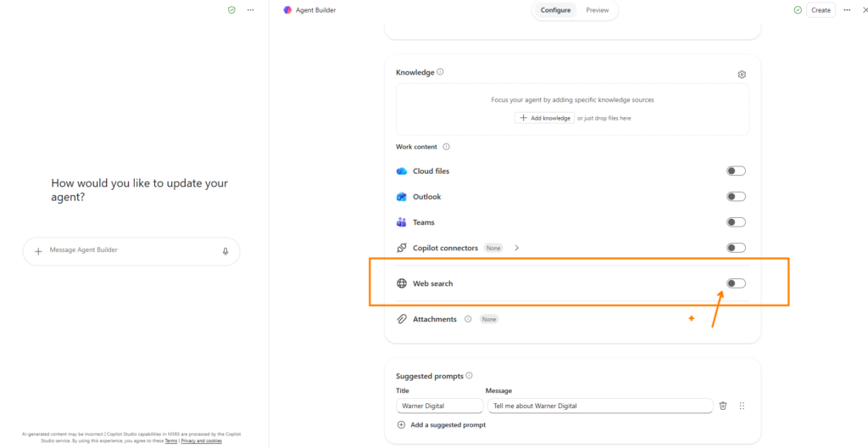Turn on the Teams toggle
Screen dimensions: 868x448
[x=737, y=222]
